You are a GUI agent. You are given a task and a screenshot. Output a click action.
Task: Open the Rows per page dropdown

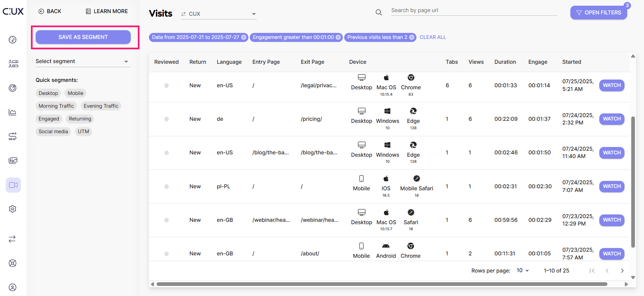click(x=523, y=270)
